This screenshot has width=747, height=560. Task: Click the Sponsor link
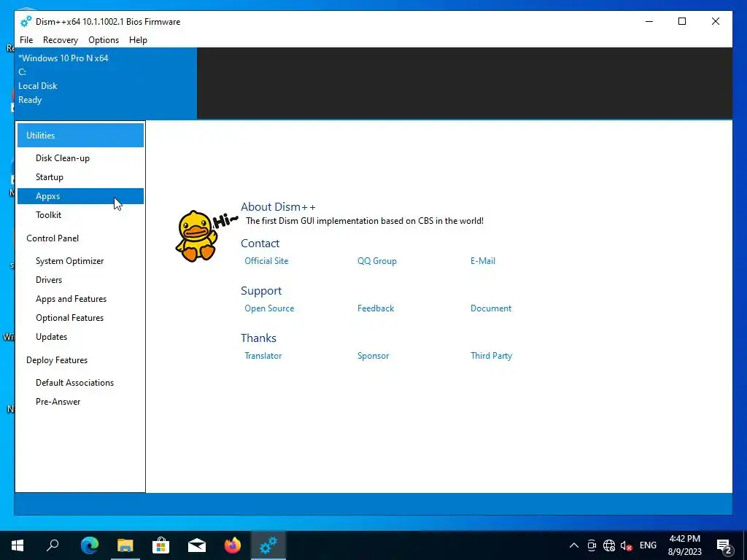coord(373,356)
